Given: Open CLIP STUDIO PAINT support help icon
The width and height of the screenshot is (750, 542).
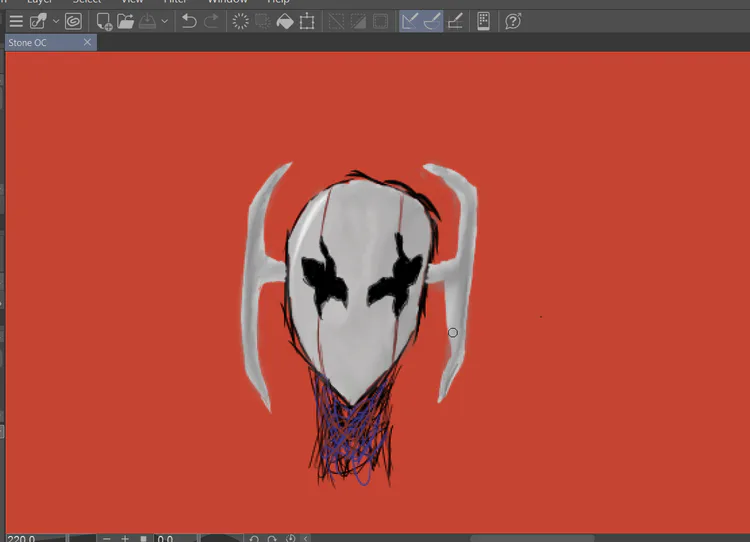Looking at the screenshot, I should (513, 21).
